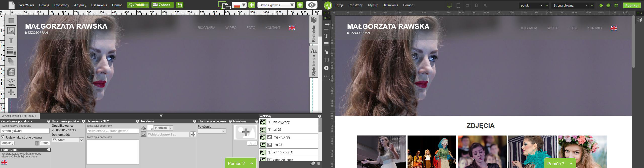Click the 'duplikuj' button
Image resolution: width=644 pixels, height=168 pixels.
coord(8,143)
